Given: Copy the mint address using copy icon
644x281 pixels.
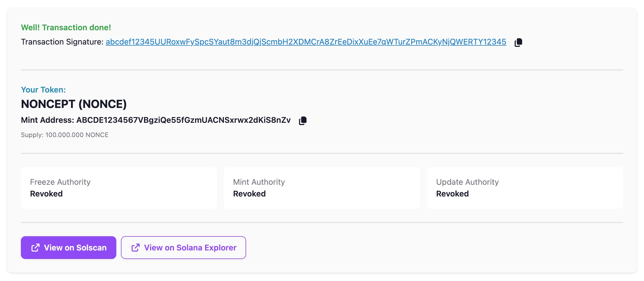Looking at the screenshot, I should (x=303, y=121).
